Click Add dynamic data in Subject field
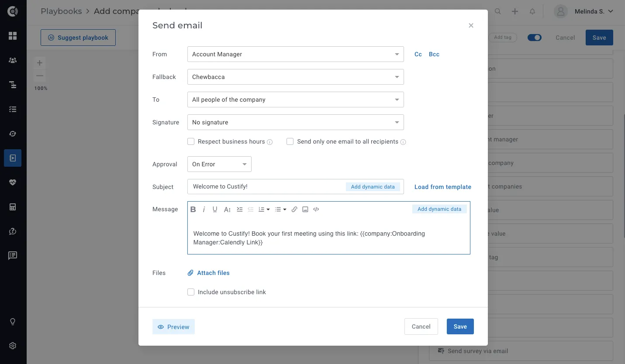The width and height of the screenshot is (625, 364). pyautogui.click(x=373, y=187)
